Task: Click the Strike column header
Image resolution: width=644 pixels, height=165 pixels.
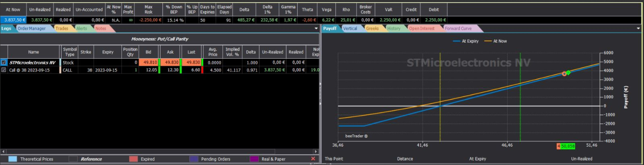Action: 86,52
